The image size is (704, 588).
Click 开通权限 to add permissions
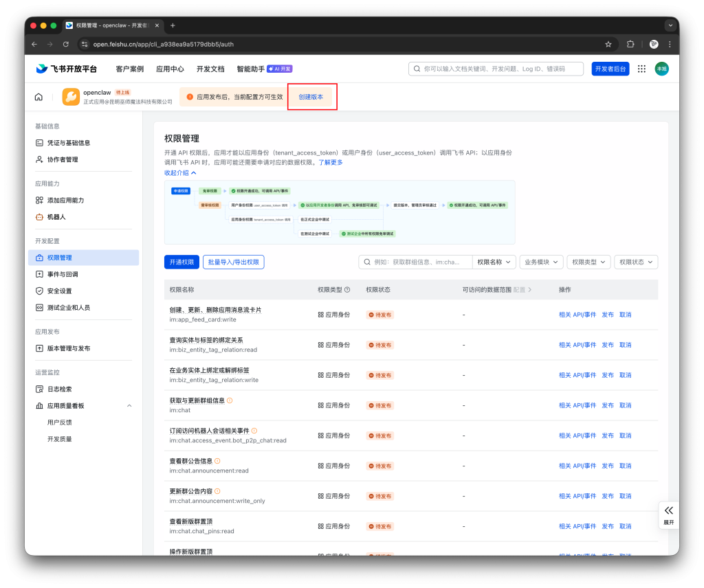tap(180, 262)
